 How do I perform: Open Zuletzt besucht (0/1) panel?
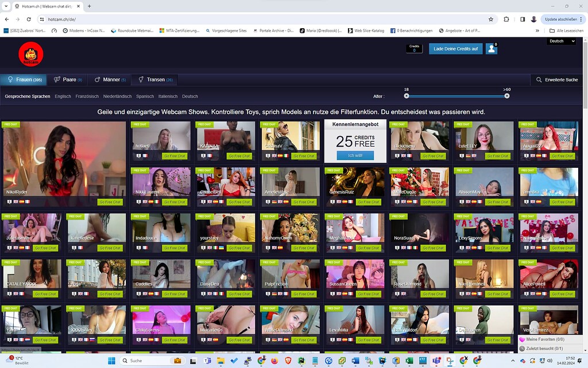[551, 348]
